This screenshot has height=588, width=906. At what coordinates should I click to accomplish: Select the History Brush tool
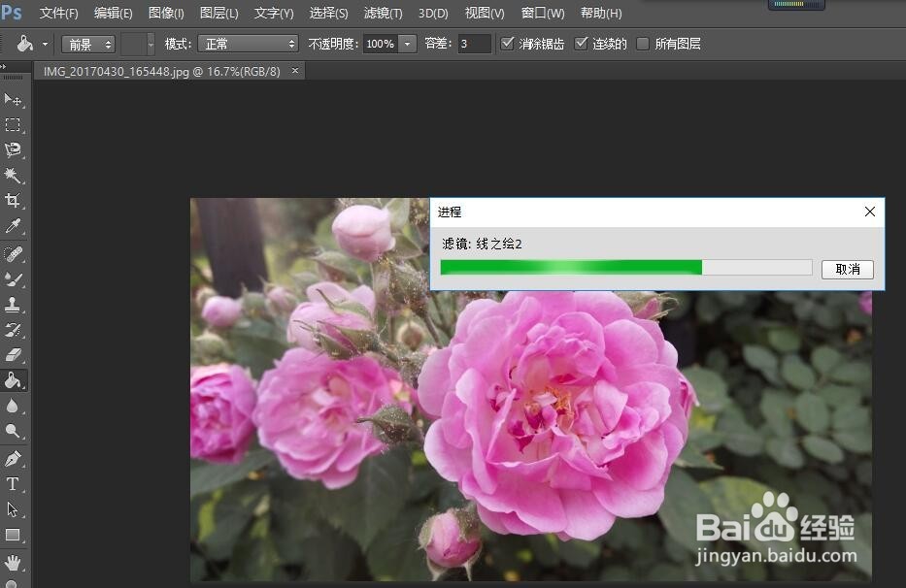point(13,330)
